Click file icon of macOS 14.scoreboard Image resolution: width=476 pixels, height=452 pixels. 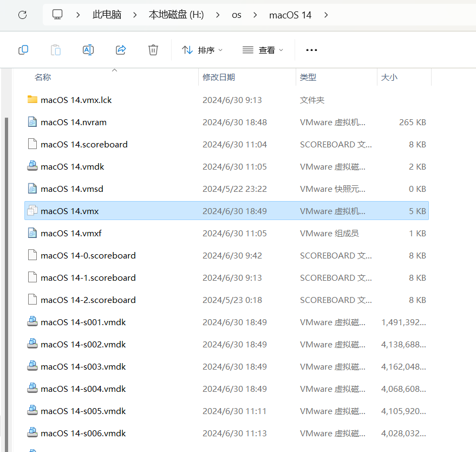[x=32, y=144]
